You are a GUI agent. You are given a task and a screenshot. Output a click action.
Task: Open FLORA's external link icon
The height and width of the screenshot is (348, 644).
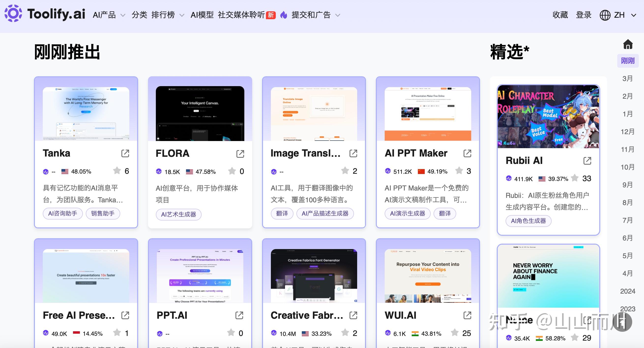(240, 154)
